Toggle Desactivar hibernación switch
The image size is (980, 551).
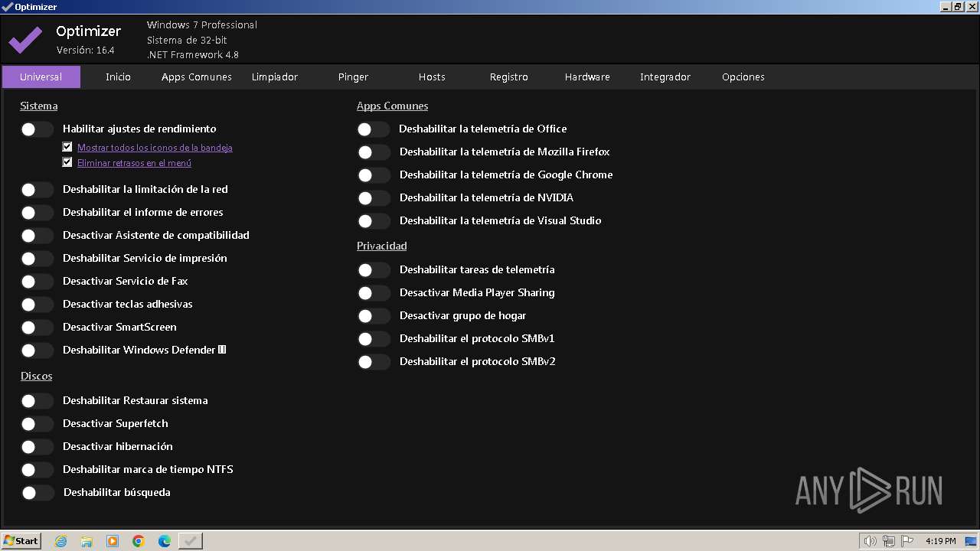(x=37, y=447)
